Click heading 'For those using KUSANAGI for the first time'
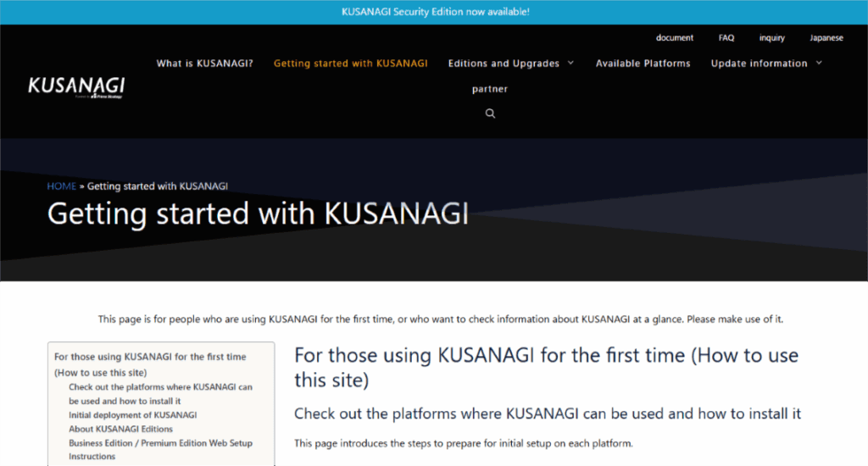This screenshot has width=868, height=466. [x=546, y=368]
